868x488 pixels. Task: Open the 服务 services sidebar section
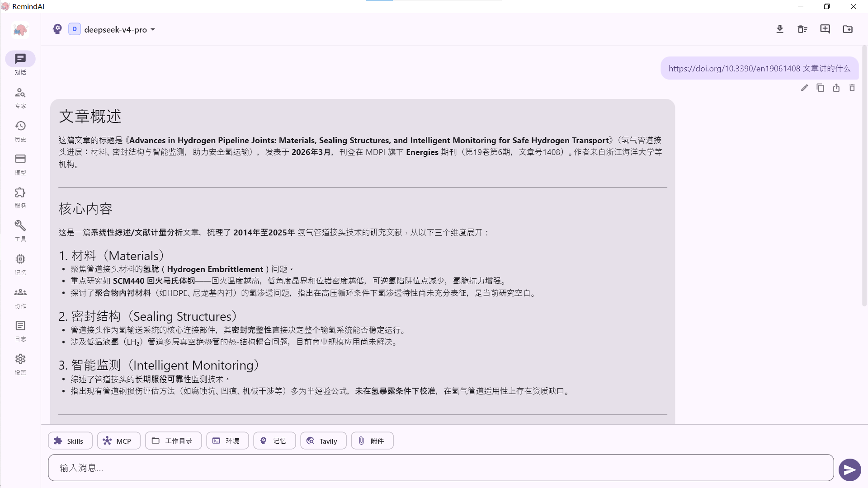20,197
